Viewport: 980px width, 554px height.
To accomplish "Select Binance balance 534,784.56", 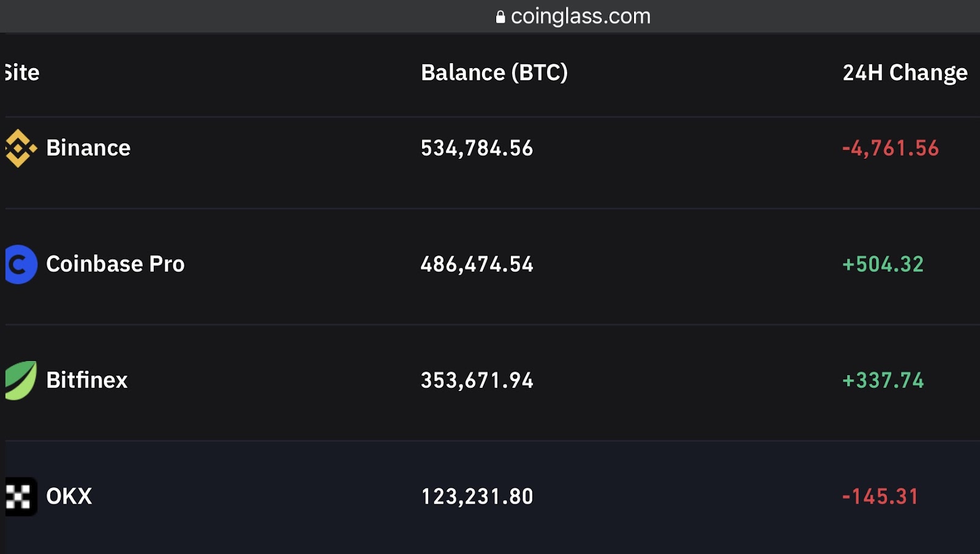I will coord(477,148).
